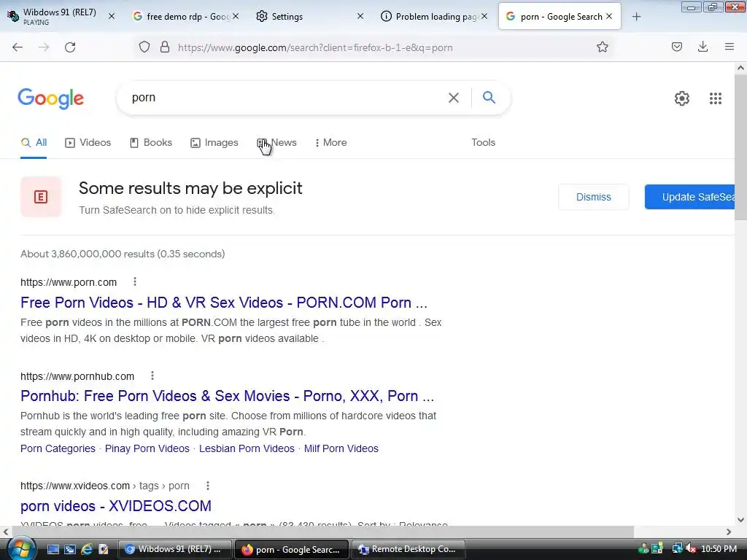Open the 'Porn Categories' sitelink
Image resolution: width=747 pixels, height=560 pixels.
coord(58,448)
